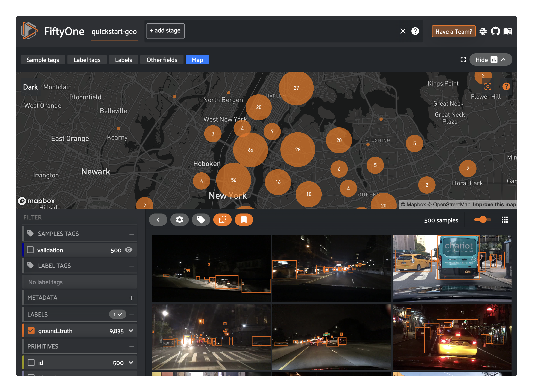533x392 pixels.
Task: Click the 66 samples map cluster
Action: click(250, 150)
